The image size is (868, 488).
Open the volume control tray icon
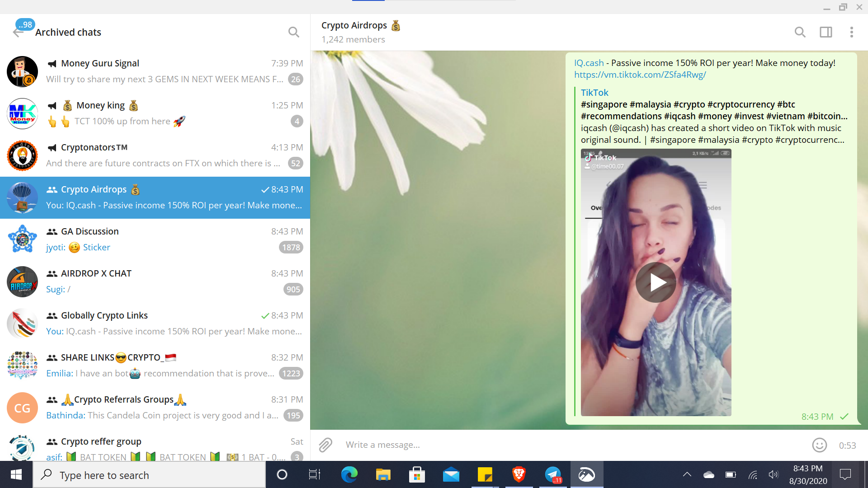[774, 474]
